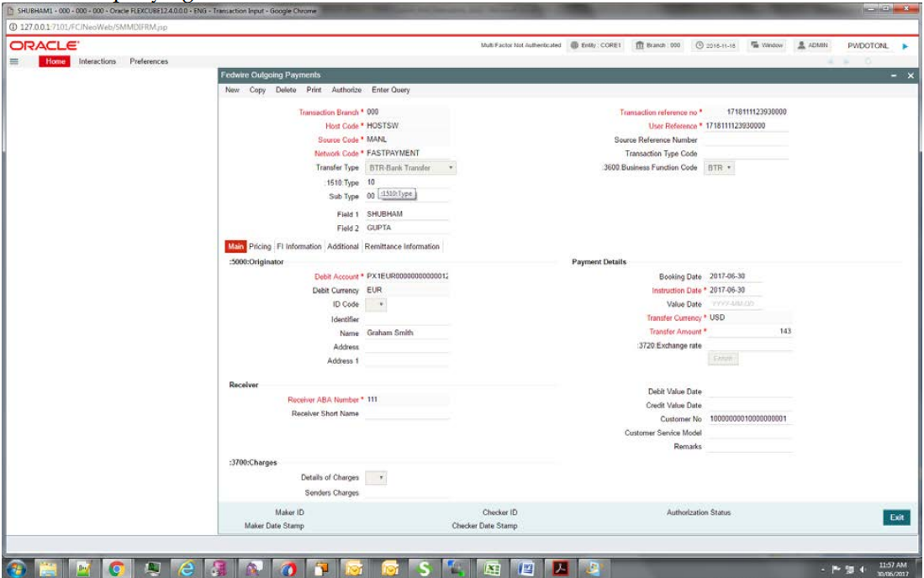
Task: Open the Windows Start menu
Action: [17, 569]
